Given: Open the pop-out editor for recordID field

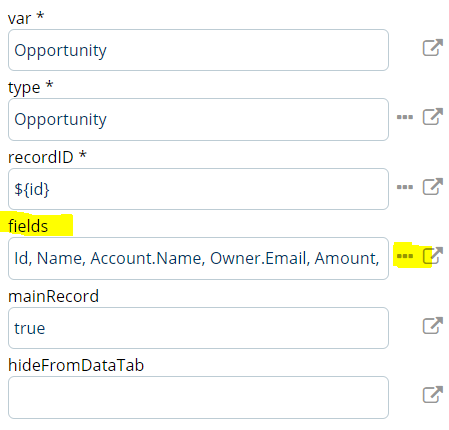Looking at the screenshot, I should tap(433, 186).
